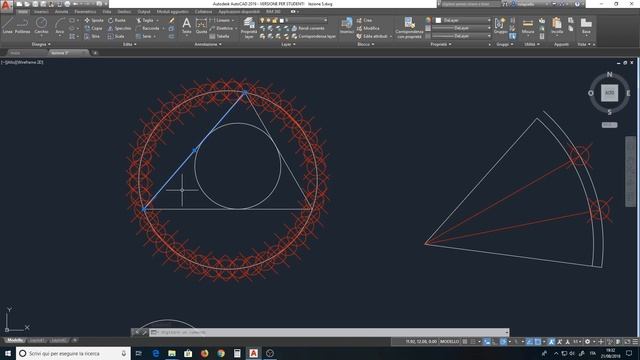Click the ViewCube top face
The width and height of the screenshot is (640, 360).
tap(609, 93)
